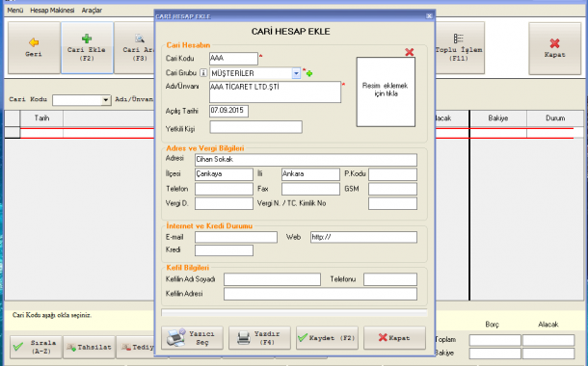Open the Menü menu
The image size is (588, 366).
click(15, 11)
